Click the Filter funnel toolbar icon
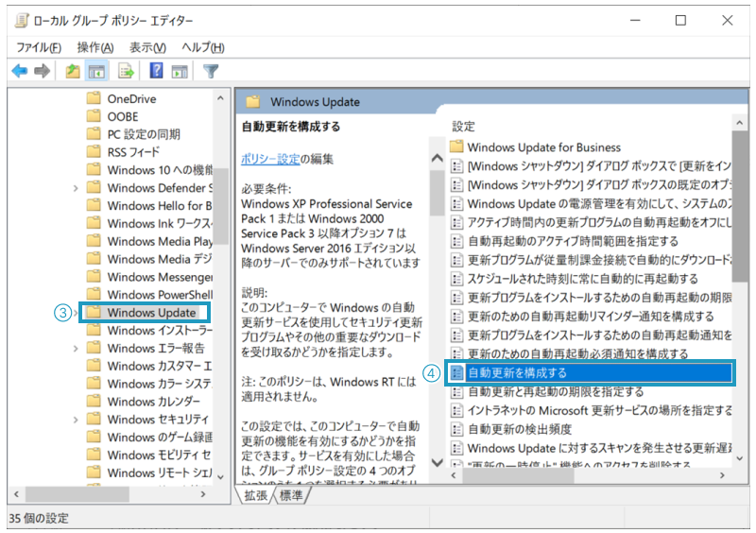The width and height of the screenshot is (756, 533). pos(211,72)
